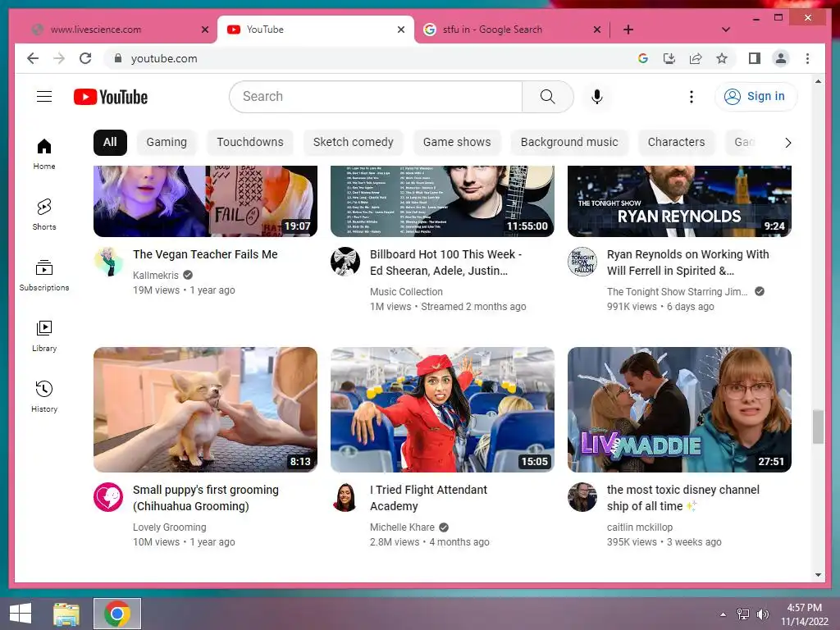Play the Chihuahua grooming thumbnail
Image resolution: width=840 pixels, height=630 pixels.
tap(205, 409)
